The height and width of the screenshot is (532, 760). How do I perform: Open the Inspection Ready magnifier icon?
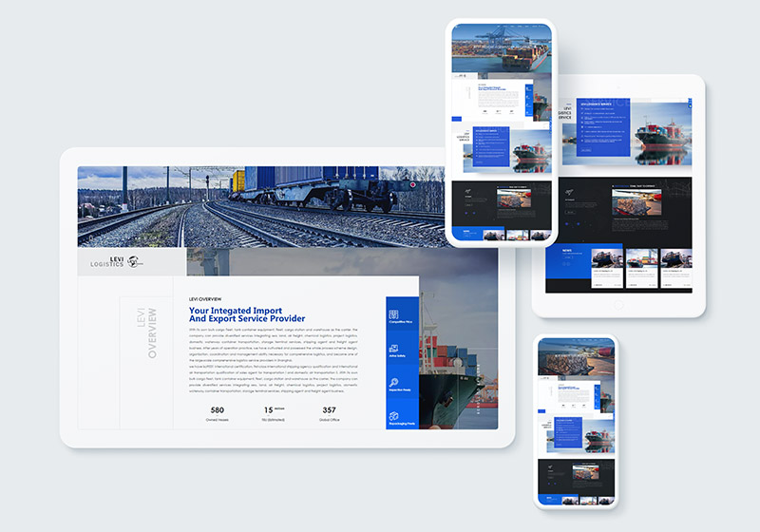(393, 382)
